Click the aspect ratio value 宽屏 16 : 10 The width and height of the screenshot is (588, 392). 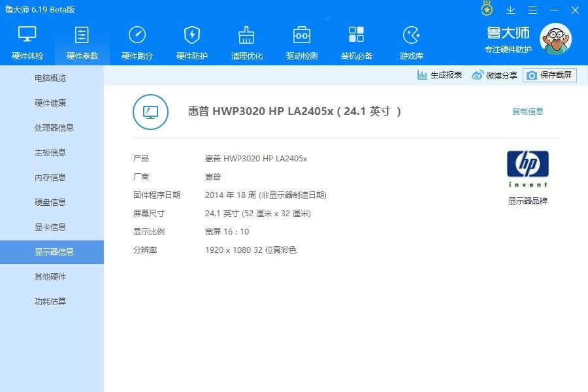point(227,232)
